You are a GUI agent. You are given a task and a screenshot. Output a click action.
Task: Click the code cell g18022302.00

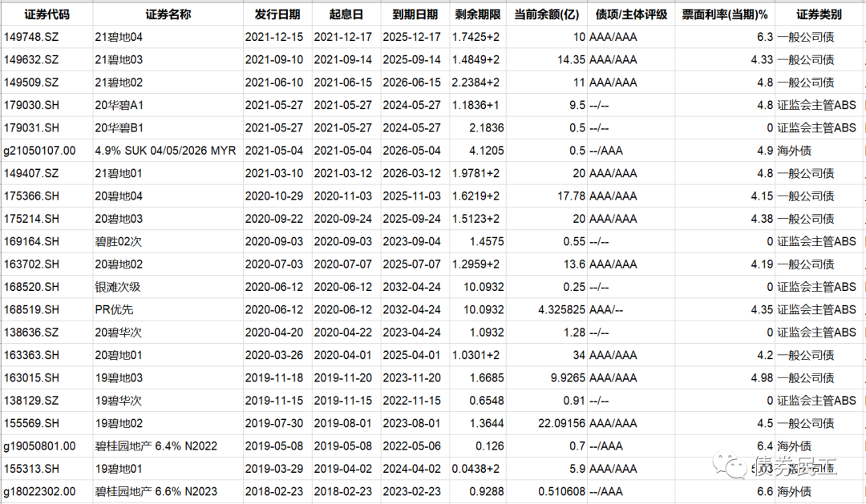pyautogui.click(x=47, y=491)
